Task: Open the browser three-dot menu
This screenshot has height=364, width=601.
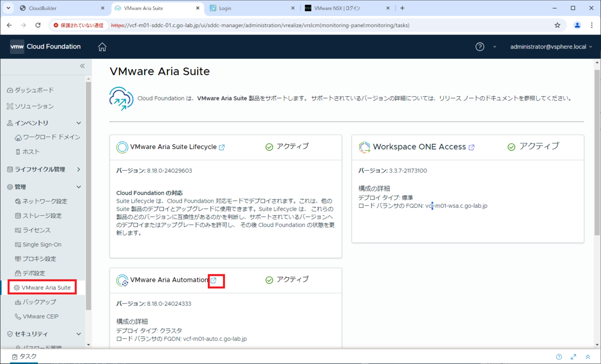Action: coord(592,25)
